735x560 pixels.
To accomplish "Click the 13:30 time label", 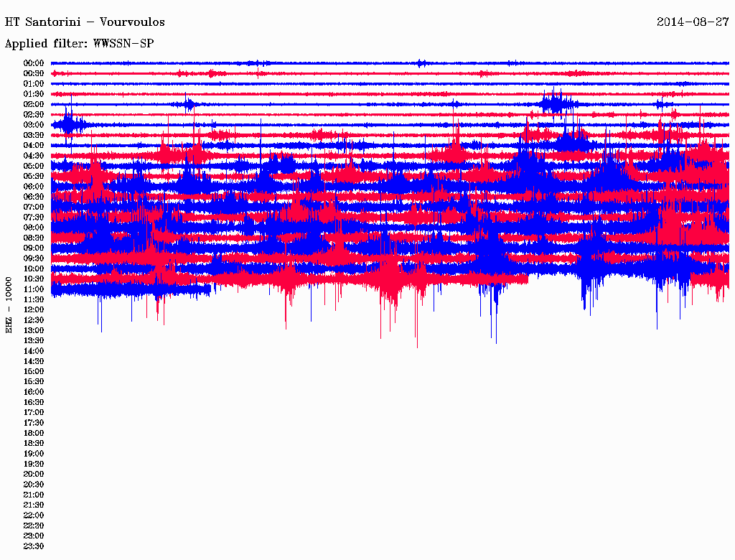I will click(34, 340).
